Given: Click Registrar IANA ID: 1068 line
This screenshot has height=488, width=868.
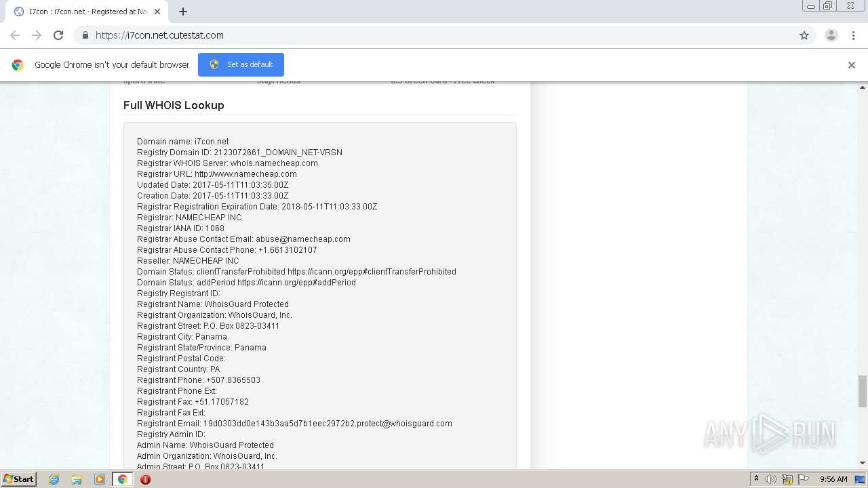Looking at the screenshot, I should point(180,228).
